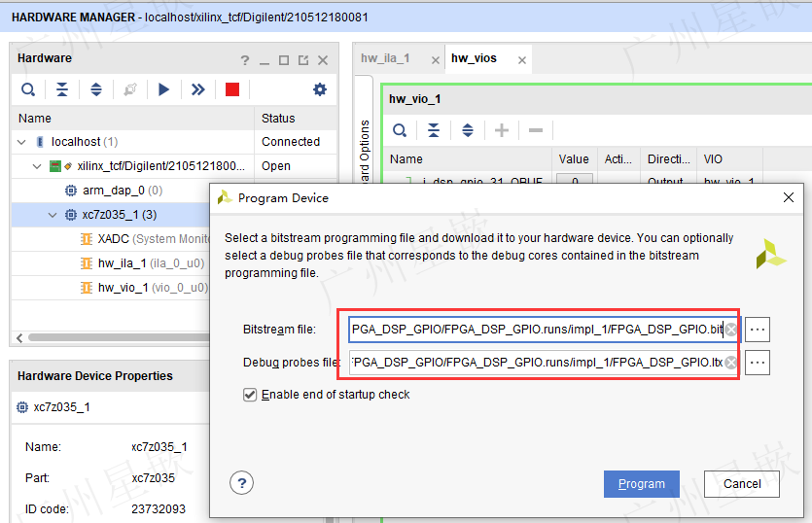Search within hw_vio_1 probe list
The width and height of the screenshot is (812, 523).
400,130
